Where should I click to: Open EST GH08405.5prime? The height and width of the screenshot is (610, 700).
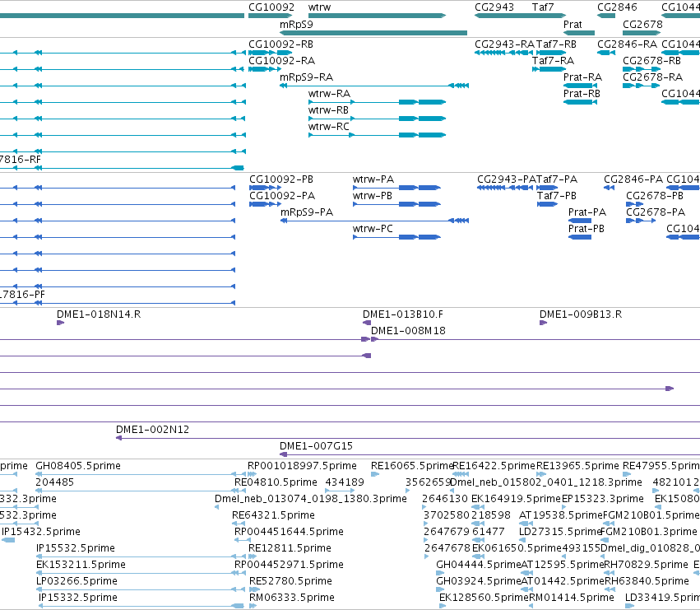click(x=78, y=466)
